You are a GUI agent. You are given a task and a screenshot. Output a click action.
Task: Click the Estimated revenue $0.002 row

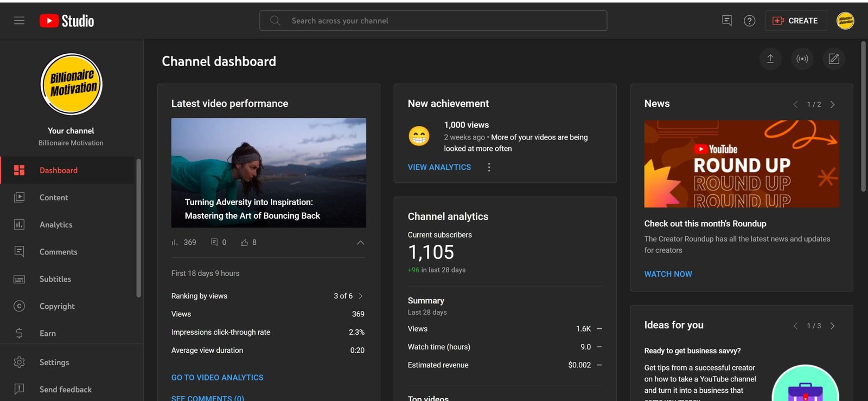click(x=505, y=365)
